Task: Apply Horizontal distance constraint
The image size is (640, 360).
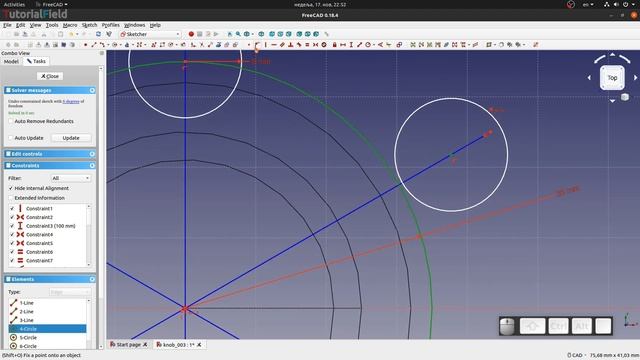Action: point(342,44)
